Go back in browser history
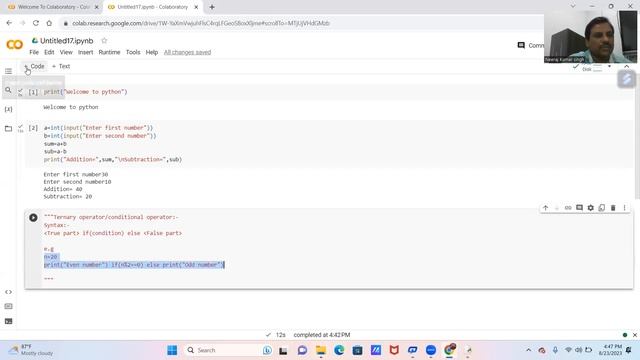 point(9,23)
